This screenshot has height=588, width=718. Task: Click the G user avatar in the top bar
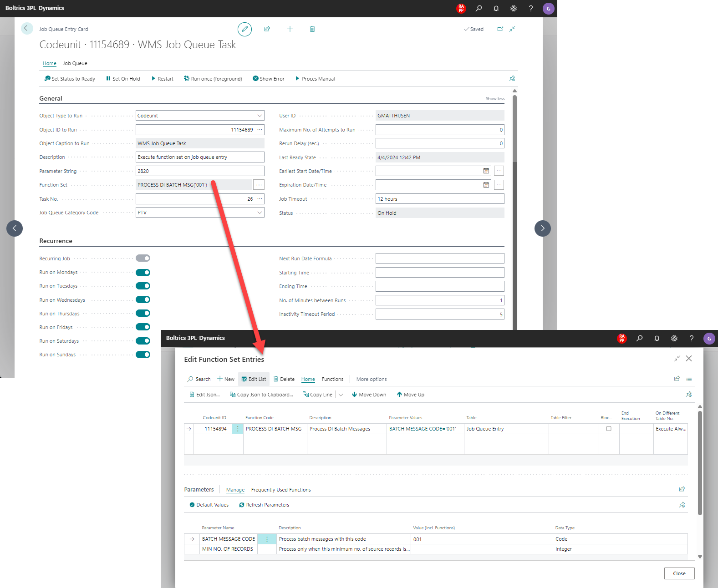pyautogui.click(x=548, y=8)
